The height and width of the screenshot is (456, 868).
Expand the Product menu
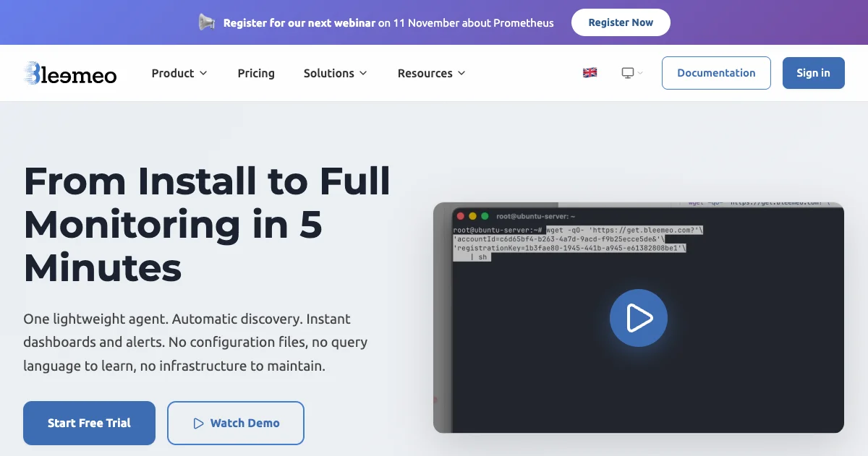pos(179,73)
